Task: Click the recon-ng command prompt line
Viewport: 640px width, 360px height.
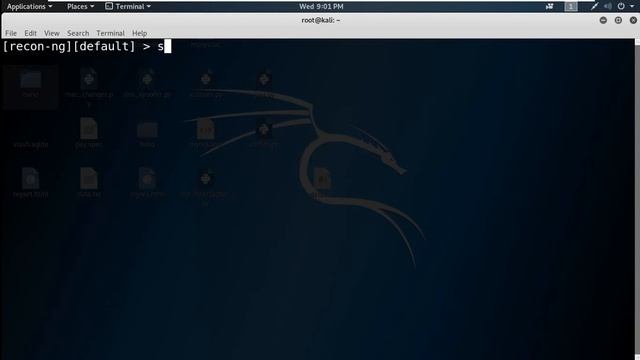Action: click(87, 47)
